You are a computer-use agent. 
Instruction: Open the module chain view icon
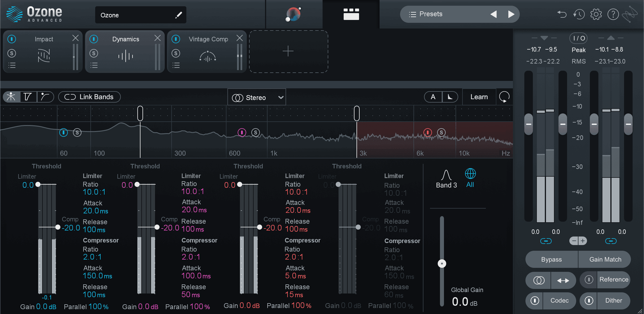351,14
